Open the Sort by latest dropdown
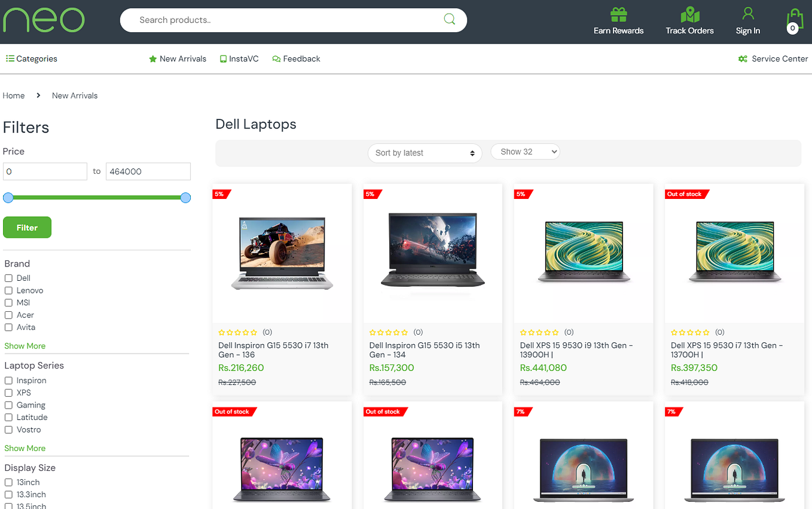This screenshot has width=812, height=509. [425, 153]
